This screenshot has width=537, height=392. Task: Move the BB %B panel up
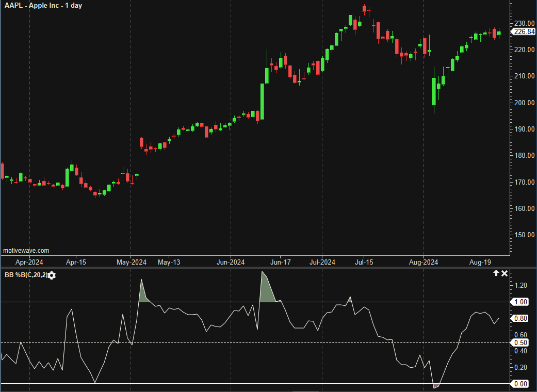tap(496, 273)
